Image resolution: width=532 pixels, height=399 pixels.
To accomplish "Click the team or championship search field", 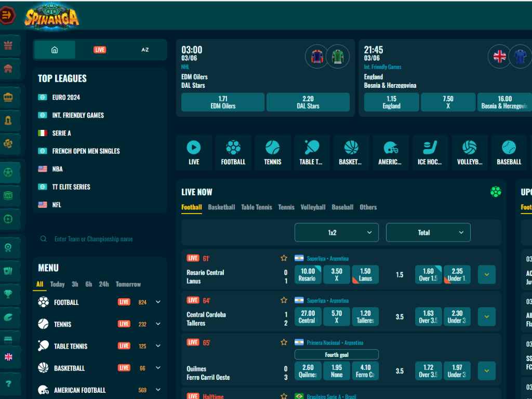I will (x=100, y=239).
